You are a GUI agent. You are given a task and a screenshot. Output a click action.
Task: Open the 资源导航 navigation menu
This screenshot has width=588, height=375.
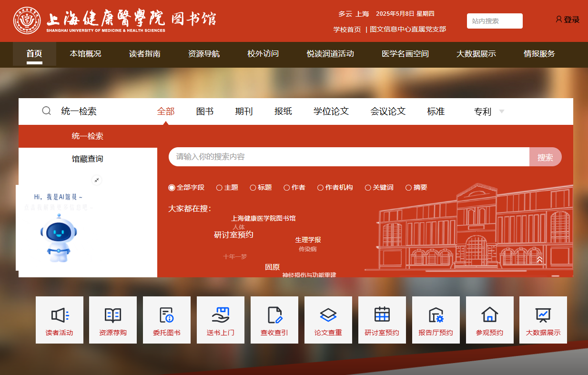click(203, 54)
